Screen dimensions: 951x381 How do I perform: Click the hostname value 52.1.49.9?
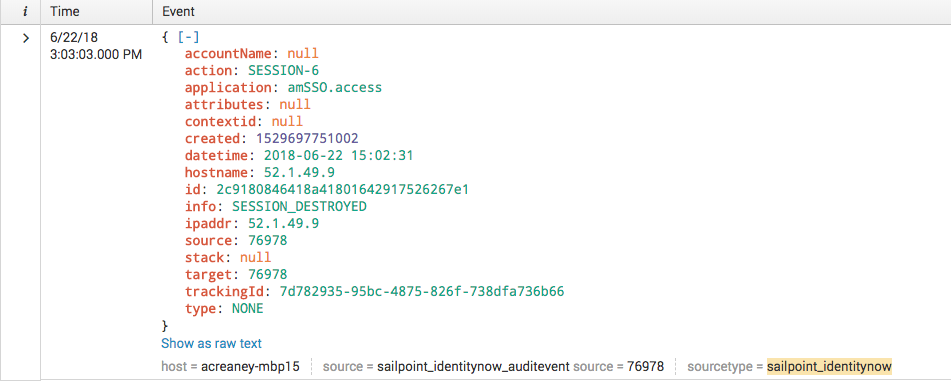[x=299, y=173]
